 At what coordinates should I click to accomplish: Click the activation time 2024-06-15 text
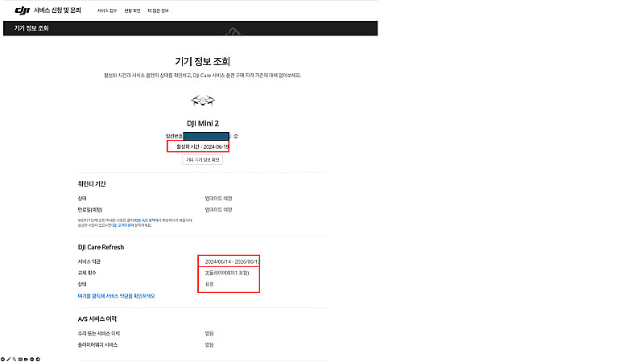tap(203, 146)
